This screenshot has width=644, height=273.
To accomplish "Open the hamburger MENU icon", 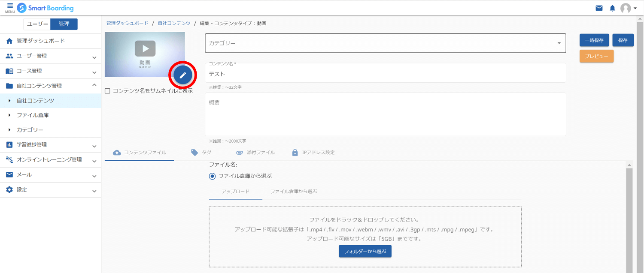I will (10, 8).
